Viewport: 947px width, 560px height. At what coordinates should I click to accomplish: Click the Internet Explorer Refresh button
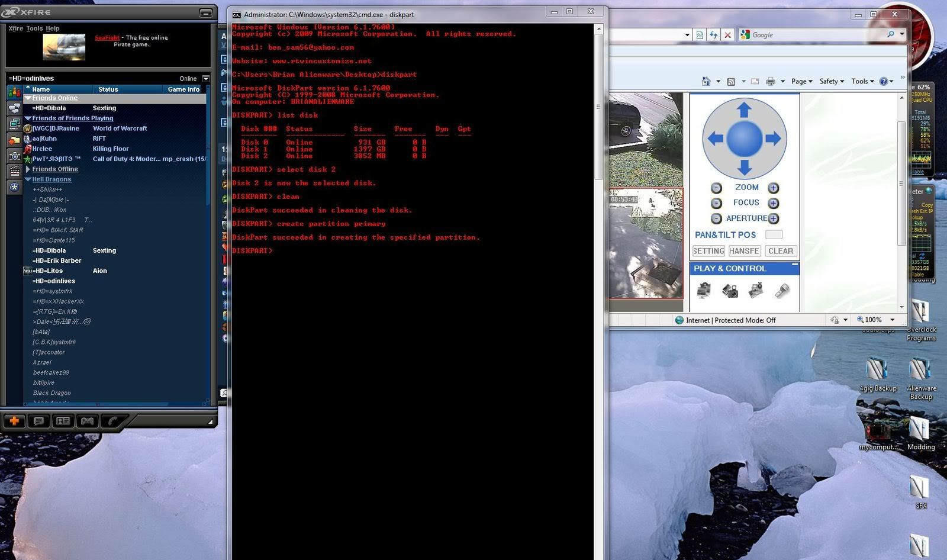(x=714, y=35)
